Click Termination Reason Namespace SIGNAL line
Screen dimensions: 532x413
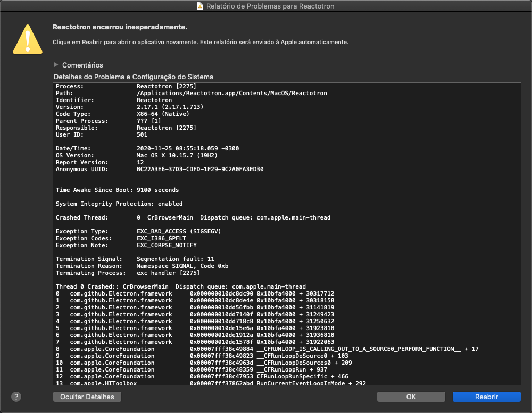point(142,266)
